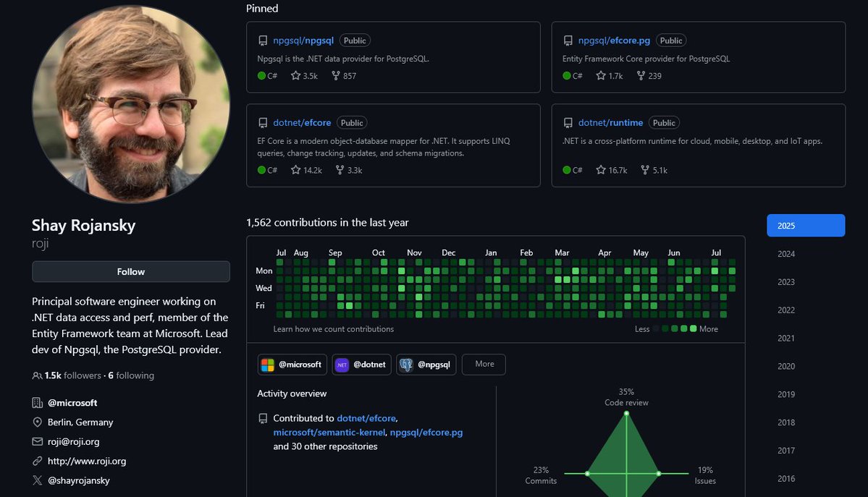View the 1.5k followers list
Viewport: 868px width, 497px height.
pyautogui.click(x=73, y=375)
